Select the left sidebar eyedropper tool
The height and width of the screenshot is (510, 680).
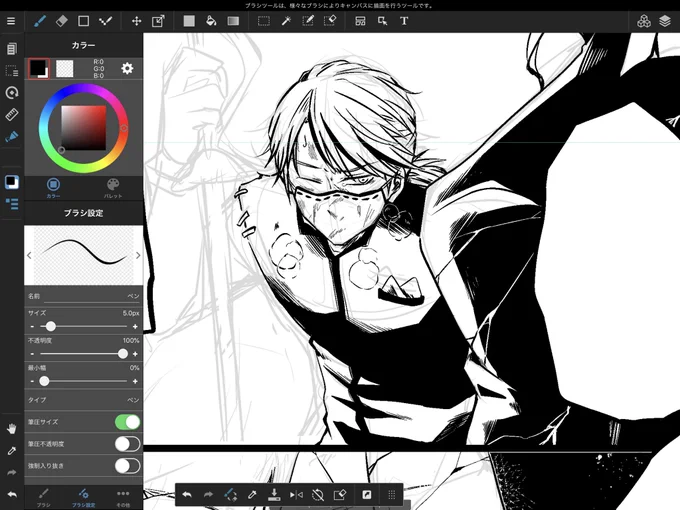tap(12, 451)
